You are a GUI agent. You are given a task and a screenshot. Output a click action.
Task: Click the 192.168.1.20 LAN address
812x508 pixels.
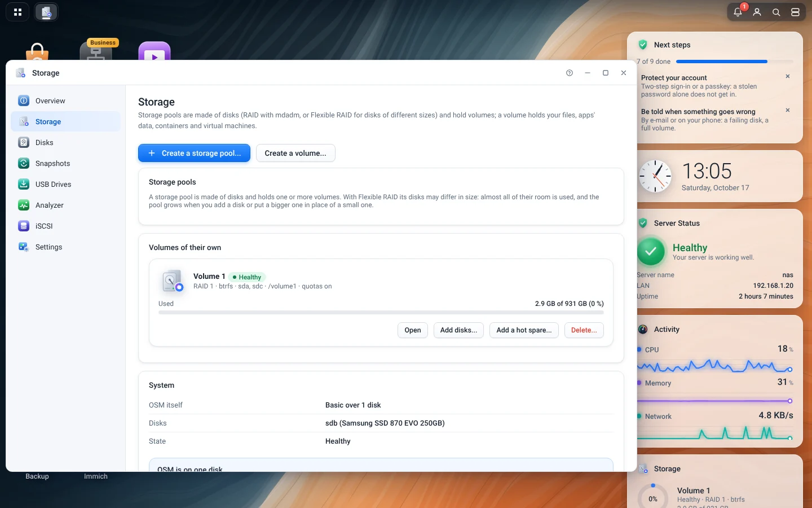click(x=773, y=286)
